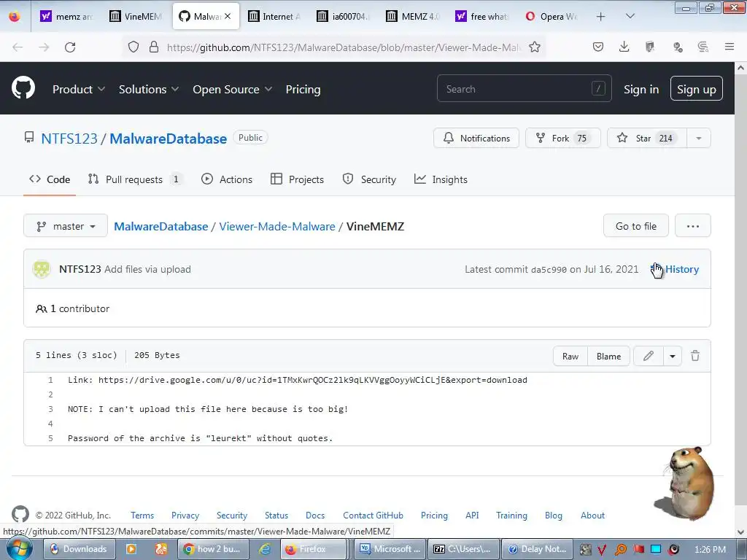The width and height of the screenshot is (747, 560).
Task: Click the Viewer-Made-Malware breadcrumb link
Action: [x=276, y=226]
